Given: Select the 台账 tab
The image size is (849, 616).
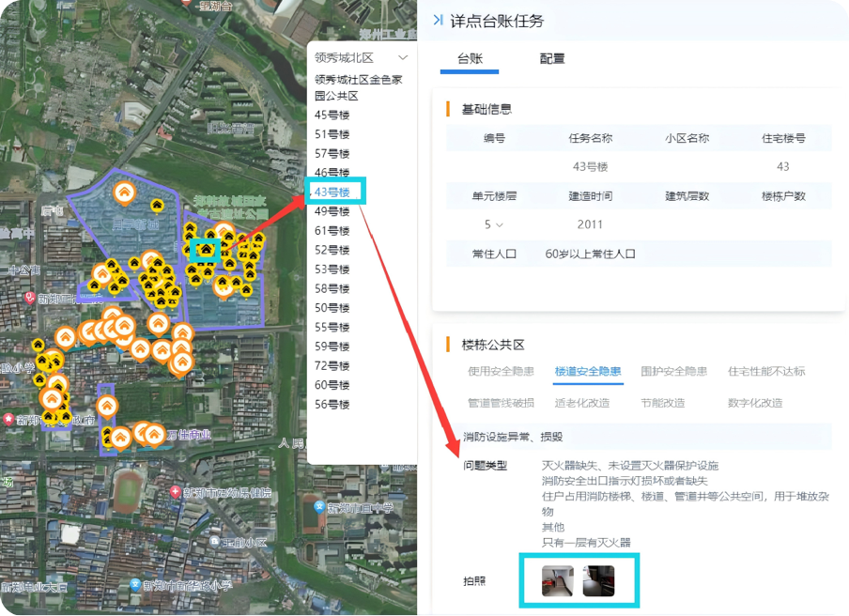Looking at the screenshot, I should click(x=470, y=58).
